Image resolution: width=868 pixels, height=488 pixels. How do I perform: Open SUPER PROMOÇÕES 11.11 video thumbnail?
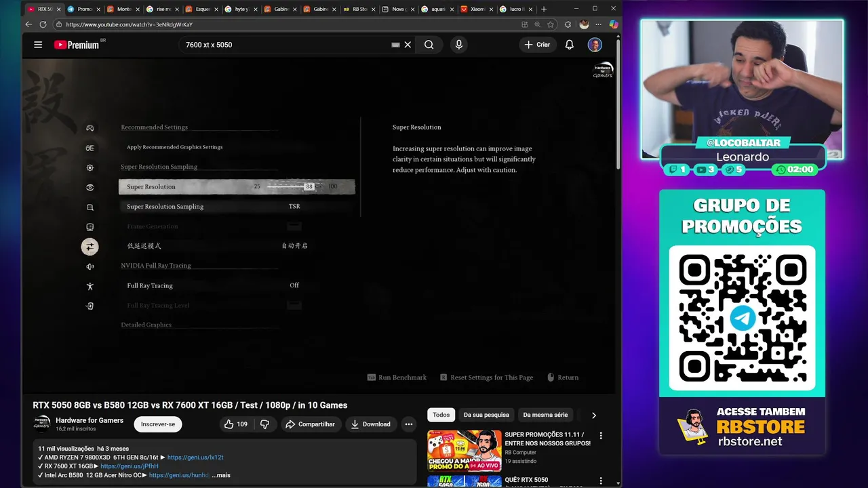pos(465,451)
